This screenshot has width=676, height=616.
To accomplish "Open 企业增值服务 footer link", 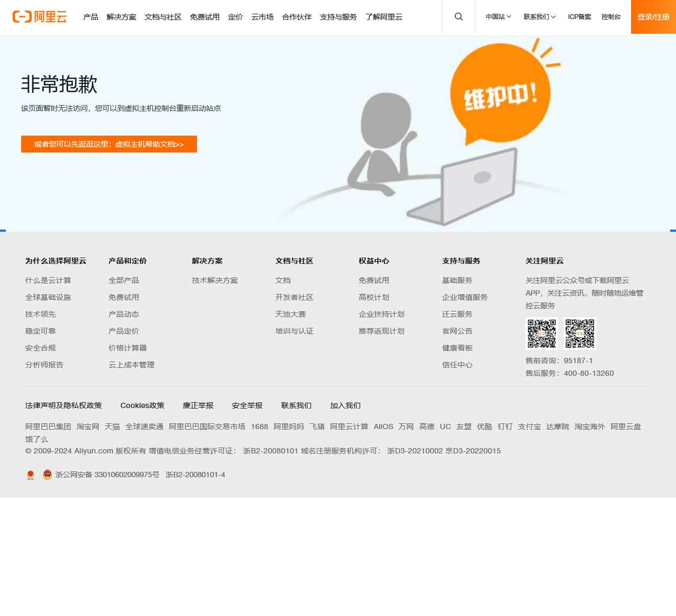I will pyautogui.click(x=465, y=297).
